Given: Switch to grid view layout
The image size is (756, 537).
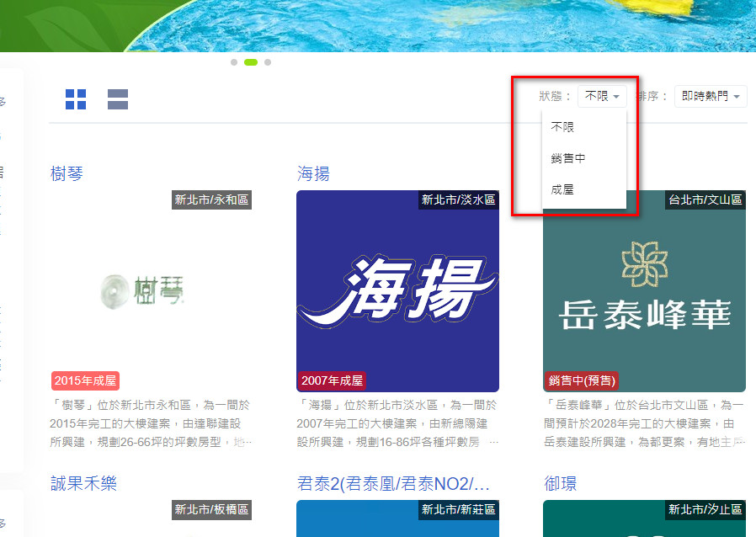Looking at the screenshot, I should [76, 99].
